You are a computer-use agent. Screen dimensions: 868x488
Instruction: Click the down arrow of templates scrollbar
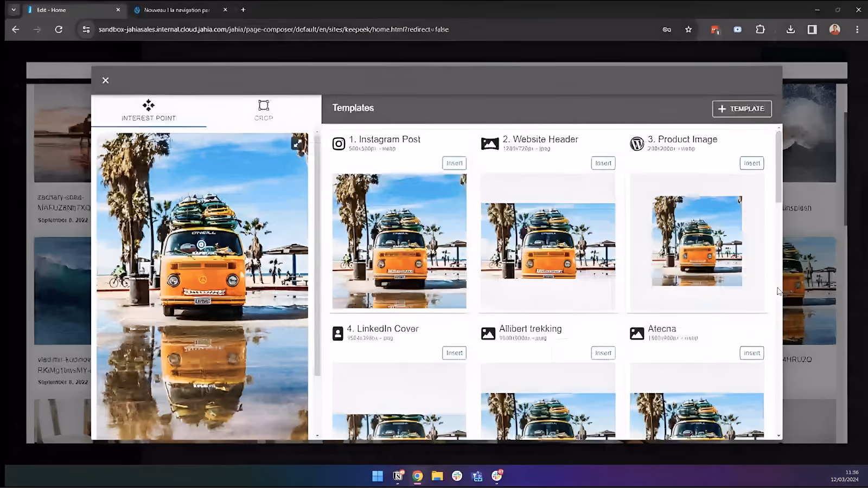coord(778,436)
